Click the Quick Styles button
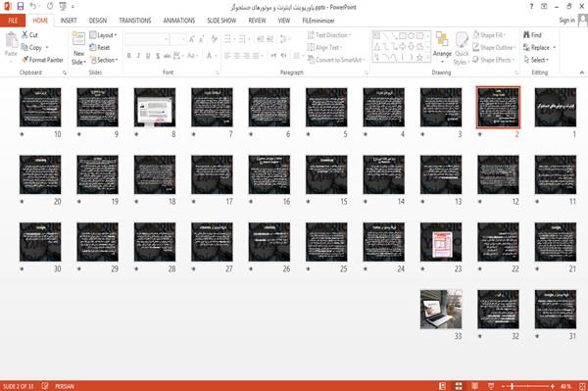Viewport: 588px width, 391px height. (x=462, y=49)
